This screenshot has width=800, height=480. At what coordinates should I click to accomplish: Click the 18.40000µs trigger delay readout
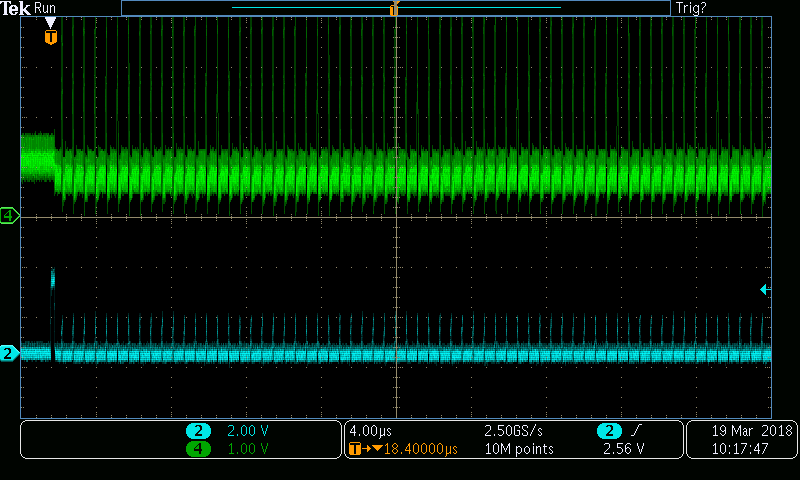(x=420, y=449)
